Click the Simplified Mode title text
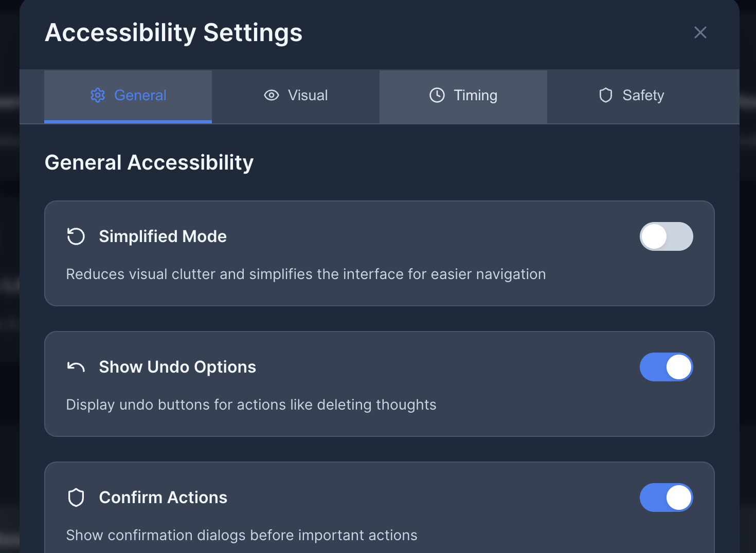This screenshot has width=756, height=553. click(163, 236)
